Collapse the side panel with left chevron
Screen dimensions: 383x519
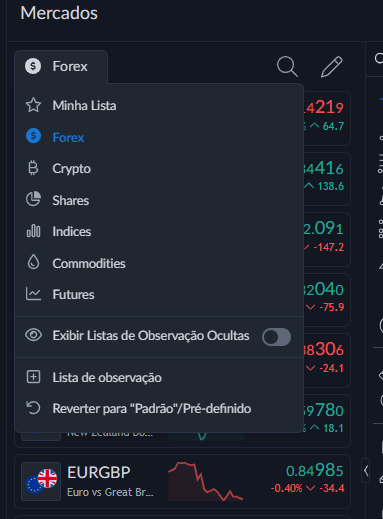[366, 471]
